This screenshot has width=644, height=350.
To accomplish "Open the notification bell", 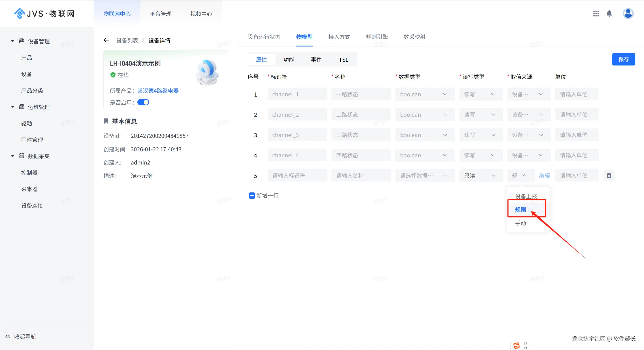I will click(609, 14).
